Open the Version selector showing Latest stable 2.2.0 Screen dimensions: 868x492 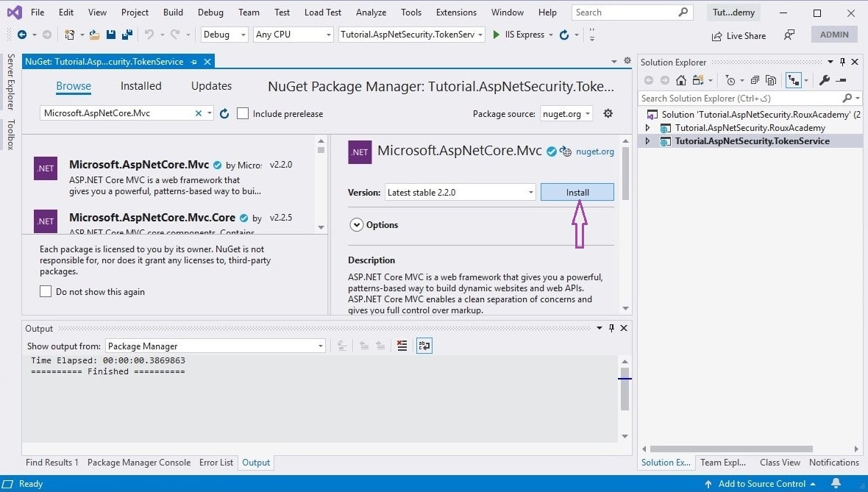click(x=459, y=192)
